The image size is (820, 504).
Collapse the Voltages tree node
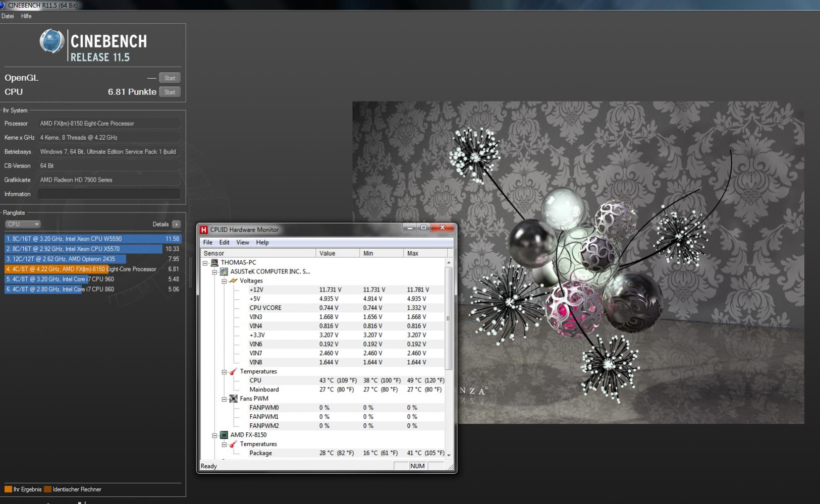tap(224, 281)
